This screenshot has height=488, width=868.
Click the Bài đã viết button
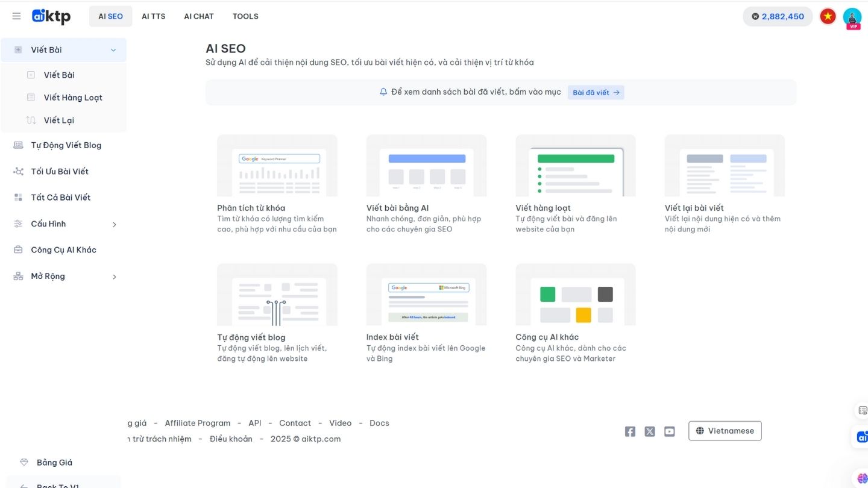coord(596,92)
